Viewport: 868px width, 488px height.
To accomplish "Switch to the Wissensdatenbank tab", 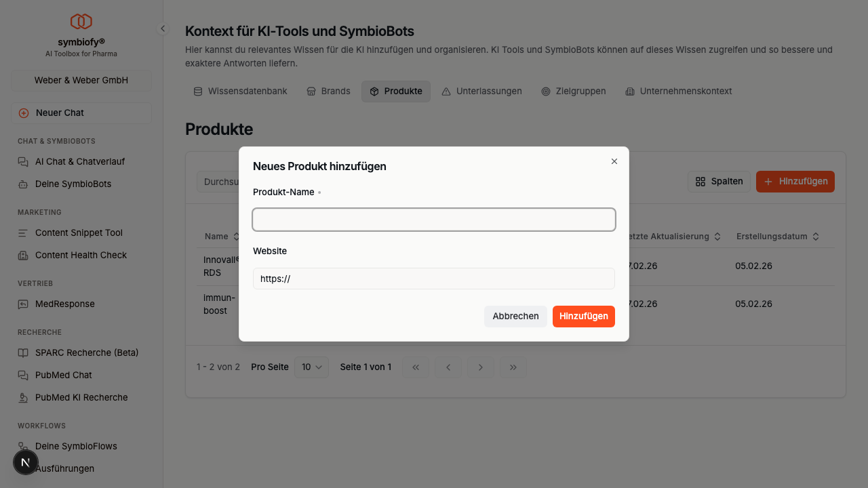I will pyautogui.click(x=240, y=91).
